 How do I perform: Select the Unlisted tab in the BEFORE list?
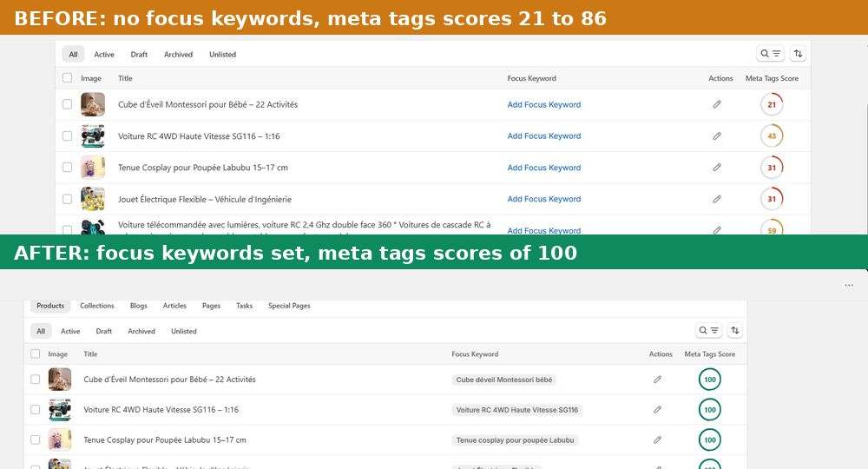(x=222, y=54)
